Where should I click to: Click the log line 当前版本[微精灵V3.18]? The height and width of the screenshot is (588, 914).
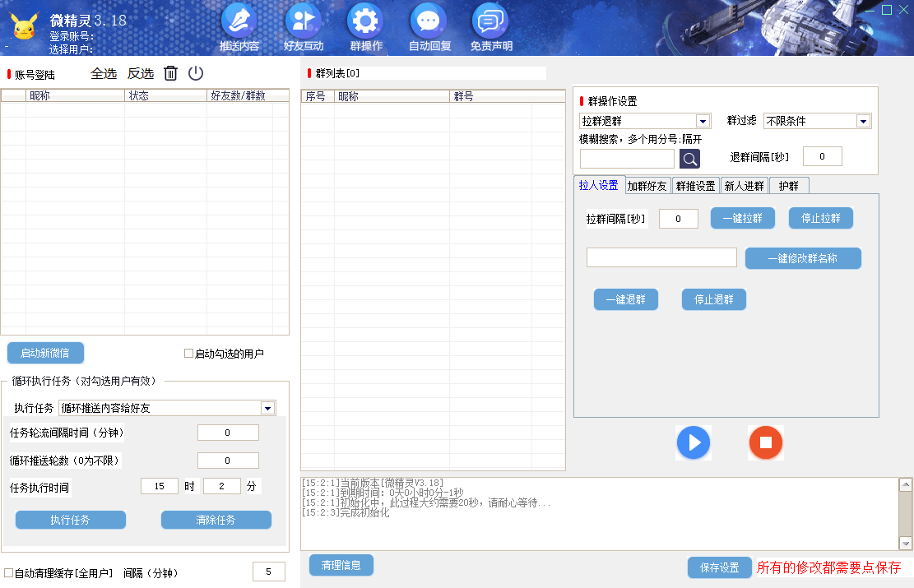coord(372,483)
